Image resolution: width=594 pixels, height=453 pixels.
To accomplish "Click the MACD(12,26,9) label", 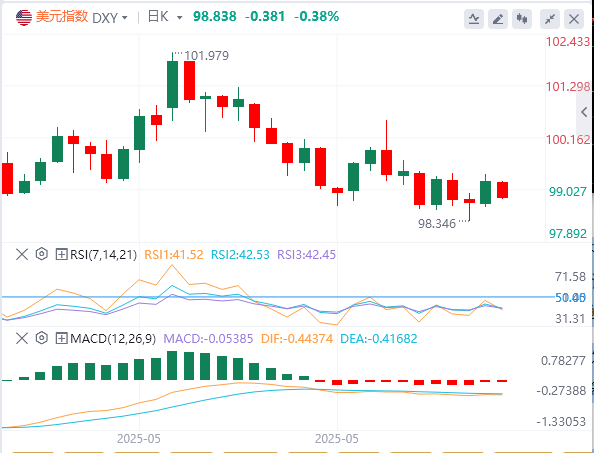I will (113, 339).
